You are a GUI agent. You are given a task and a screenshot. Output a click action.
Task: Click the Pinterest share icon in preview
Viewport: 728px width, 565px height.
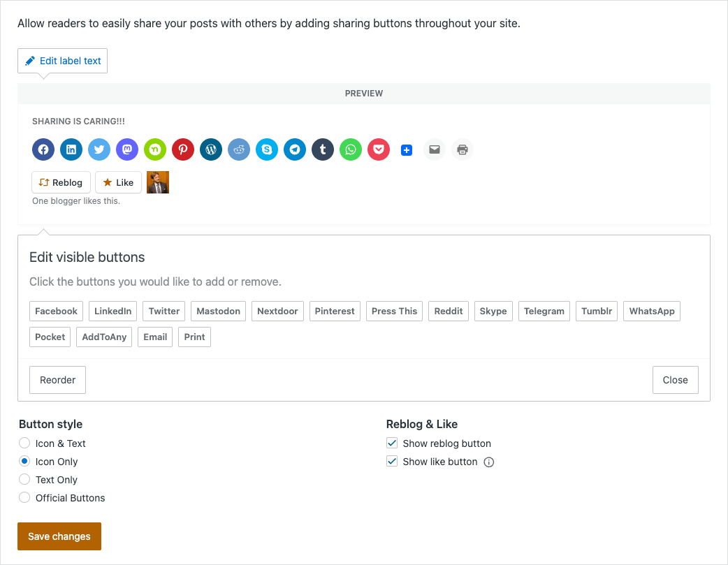tap(183, 149)
